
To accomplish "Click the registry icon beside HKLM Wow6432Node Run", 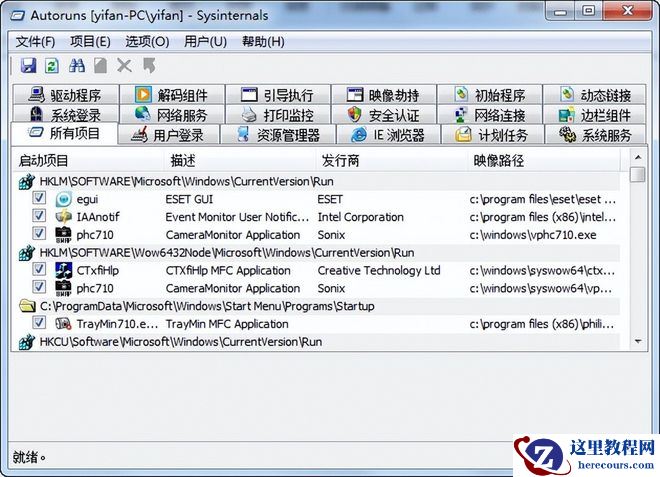I will click(x=27, y=253).
